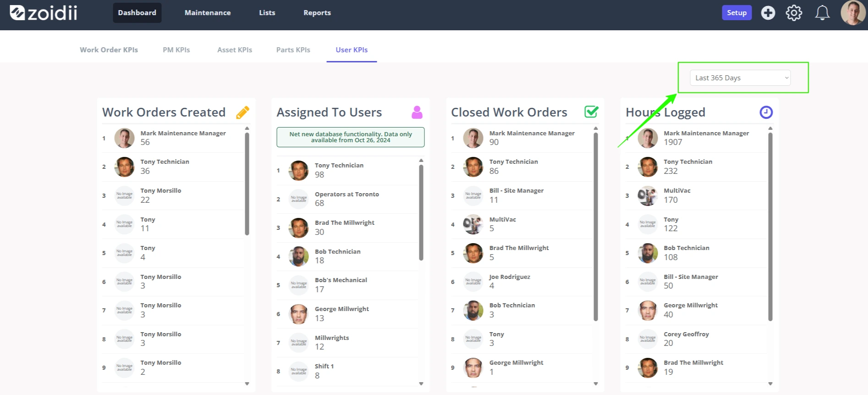This screenshot has width=868, height=395.
Task: Click Tony Technician's photo in Hours Logged
Action: pos(648,167)
